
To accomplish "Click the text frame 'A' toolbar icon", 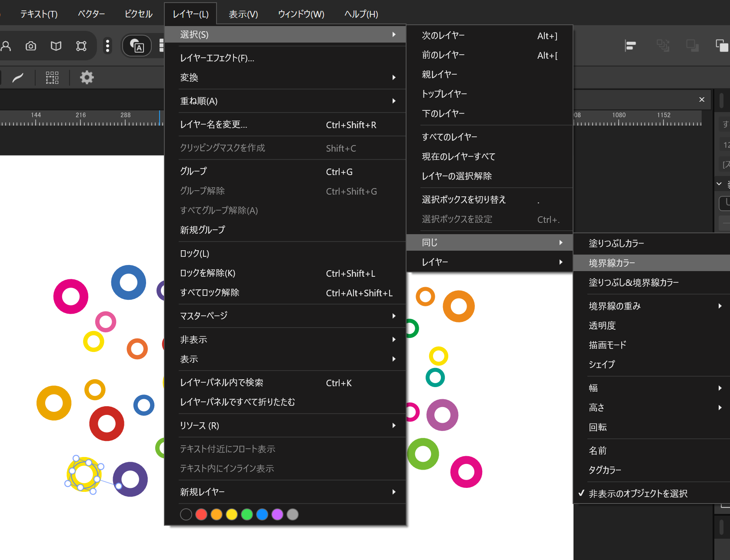I will [x=137, y=46].
